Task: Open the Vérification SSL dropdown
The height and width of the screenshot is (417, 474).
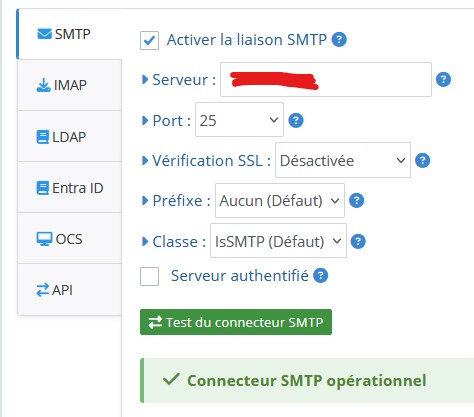Action: click(x=343, y=160)
